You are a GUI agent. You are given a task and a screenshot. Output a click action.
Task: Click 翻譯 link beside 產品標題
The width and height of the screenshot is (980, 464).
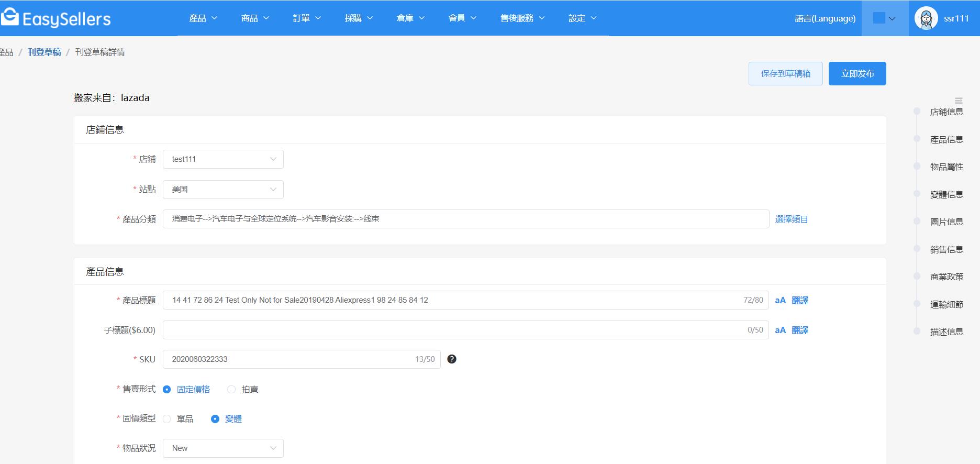coord(800,300)
